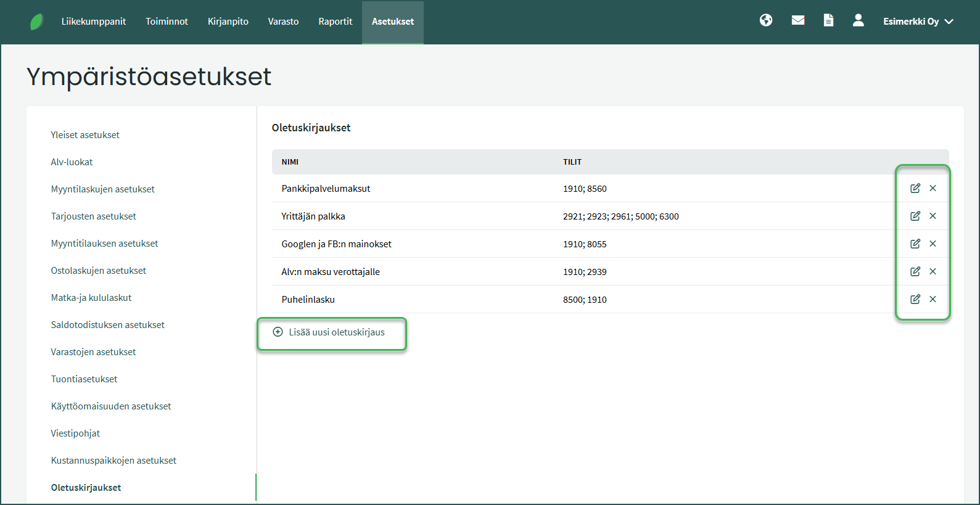Expand the Esimerkki Oy company dropdown

tap(918, 22)
